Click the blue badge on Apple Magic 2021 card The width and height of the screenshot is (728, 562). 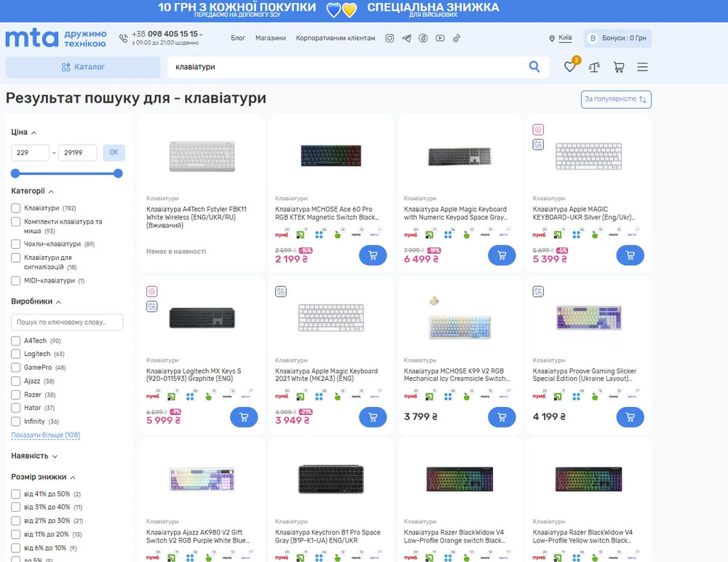[x=281, y=291]
